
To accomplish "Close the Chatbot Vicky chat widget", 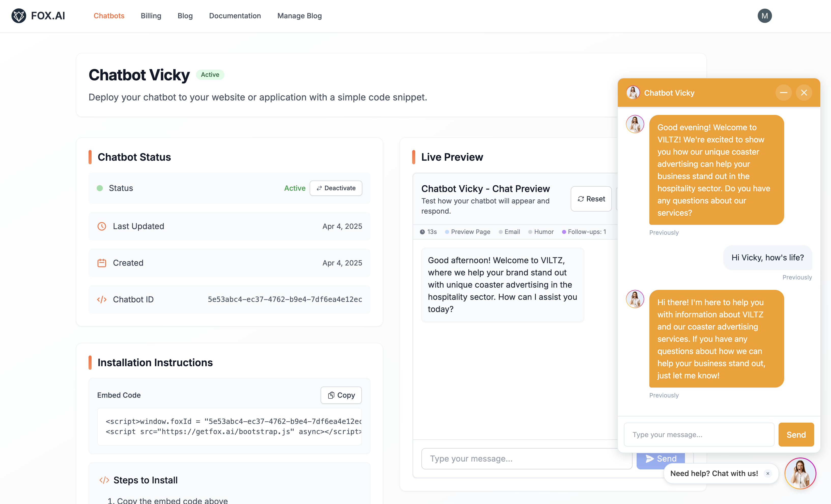I will [x=804, y=93].
